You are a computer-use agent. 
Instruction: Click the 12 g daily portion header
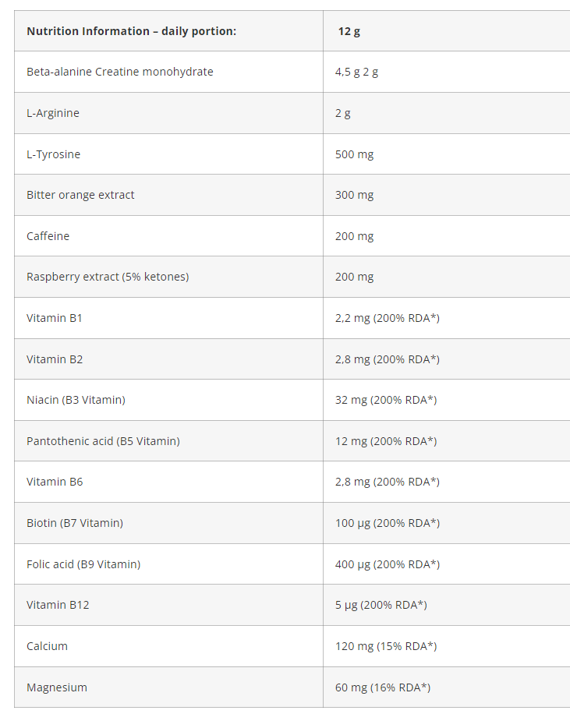pyautogui.click(x=349, y=31)
